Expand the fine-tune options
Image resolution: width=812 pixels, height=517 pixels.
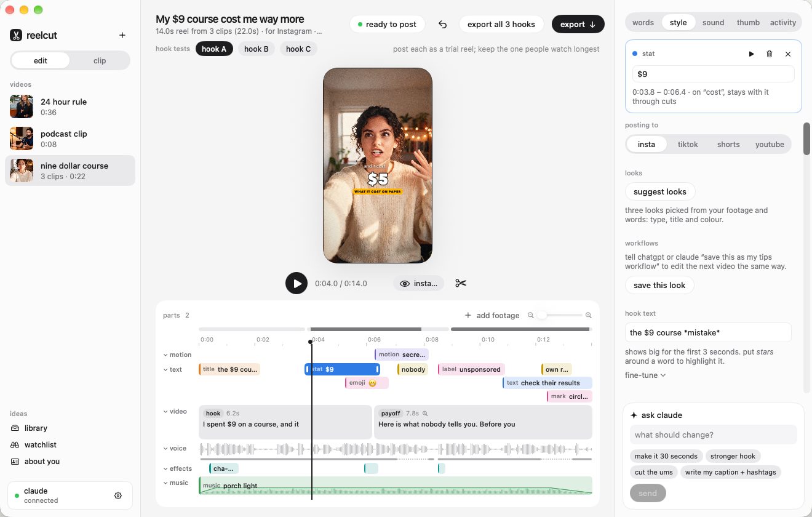point(645,375)
